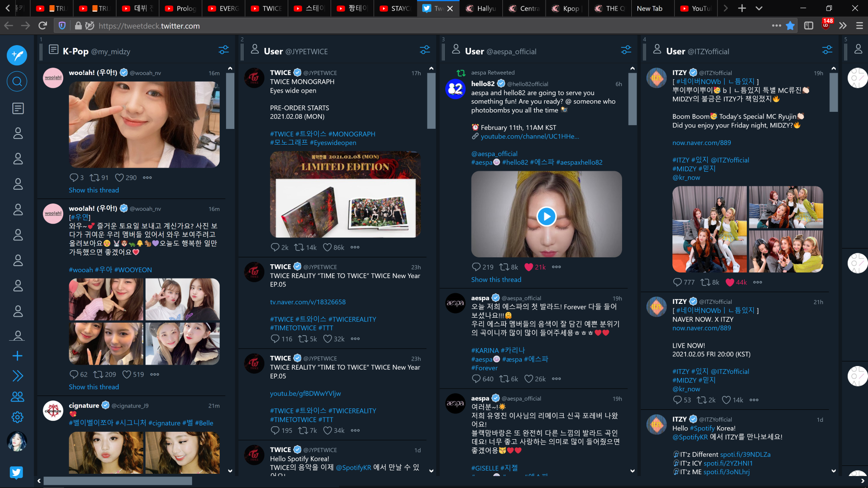Click Show this thread under hello82 tweet
The image size is (868, 488).
point(496,279)
